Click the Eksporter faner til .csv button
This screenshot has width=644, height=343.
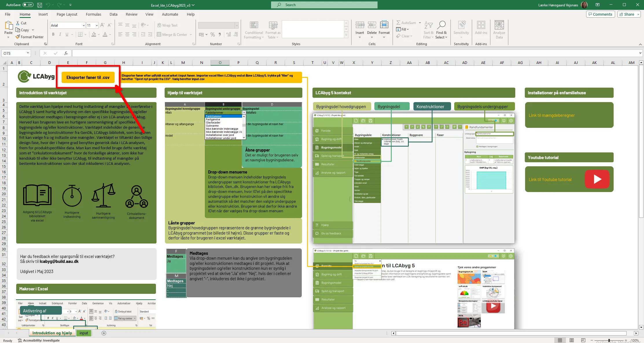pyautogui.click(x=88, y=77)
